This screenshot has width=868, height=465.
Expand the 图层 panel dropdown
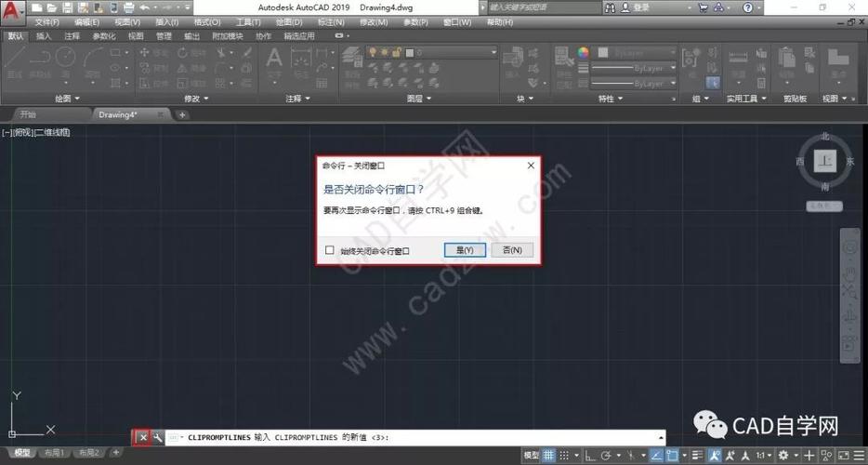point(418,98)
